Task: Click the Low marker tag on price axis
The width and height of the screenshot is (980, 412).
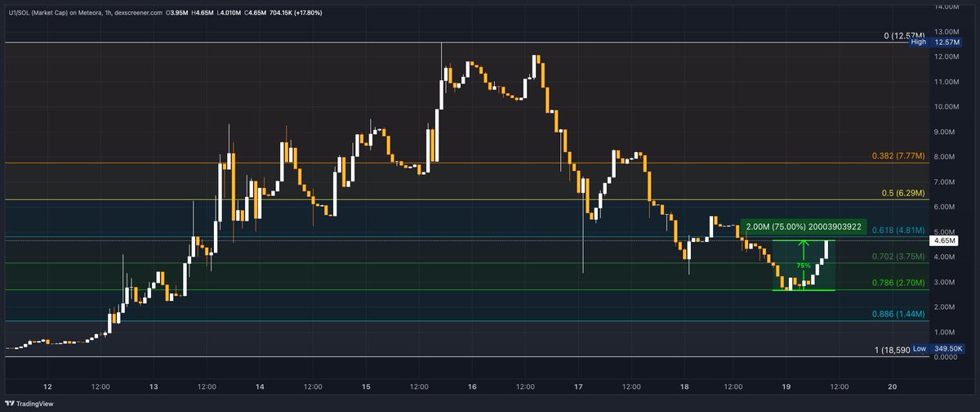Action: 920,349
